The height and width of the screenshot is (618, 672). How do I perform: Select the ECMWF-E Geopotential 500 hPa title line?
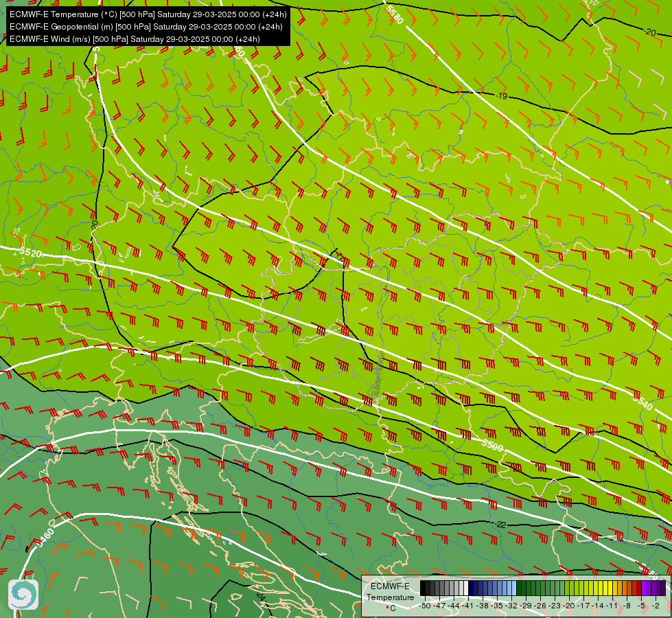point(146,27)
